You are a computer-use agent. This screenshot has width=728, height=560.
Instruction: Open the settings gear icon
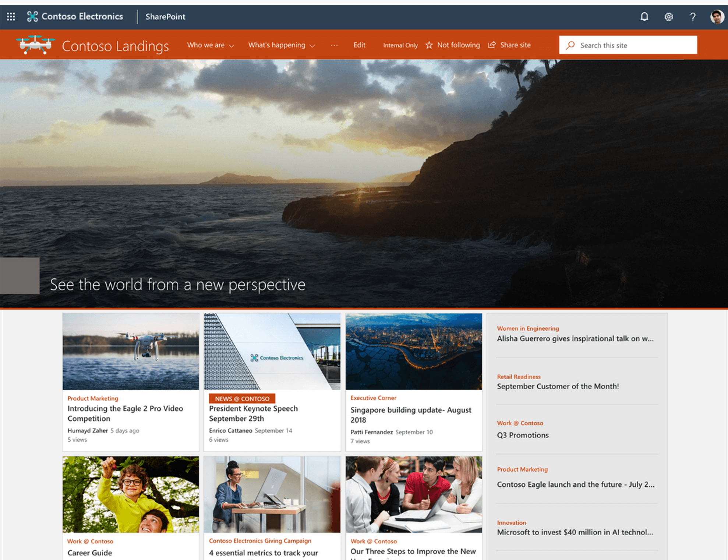coord(668,17)
